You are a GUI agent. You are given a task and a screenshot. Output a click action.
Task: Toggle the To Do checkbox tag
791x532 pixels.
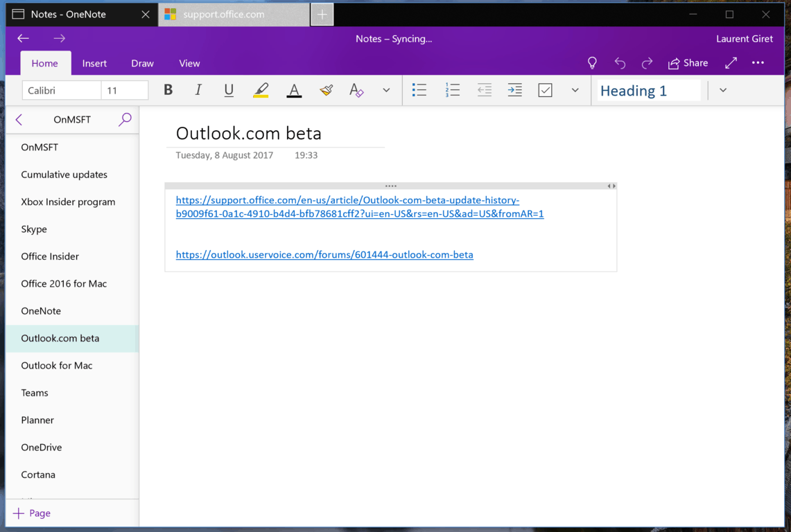[x=546, y=90]
